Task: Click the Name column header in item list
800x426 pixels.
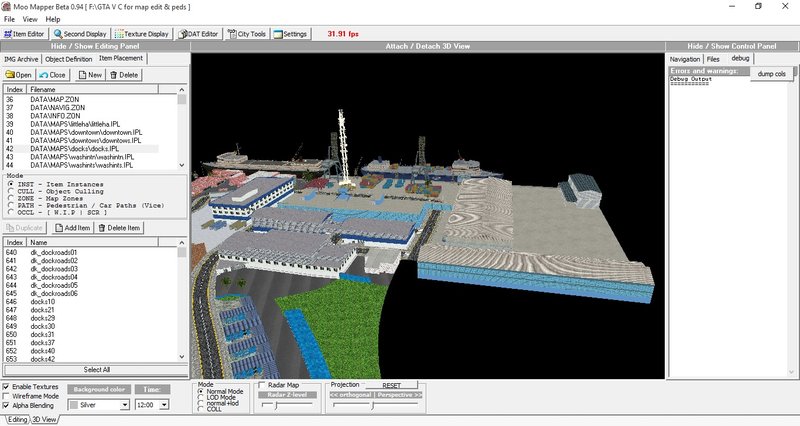Action: [x=92, y=242]
